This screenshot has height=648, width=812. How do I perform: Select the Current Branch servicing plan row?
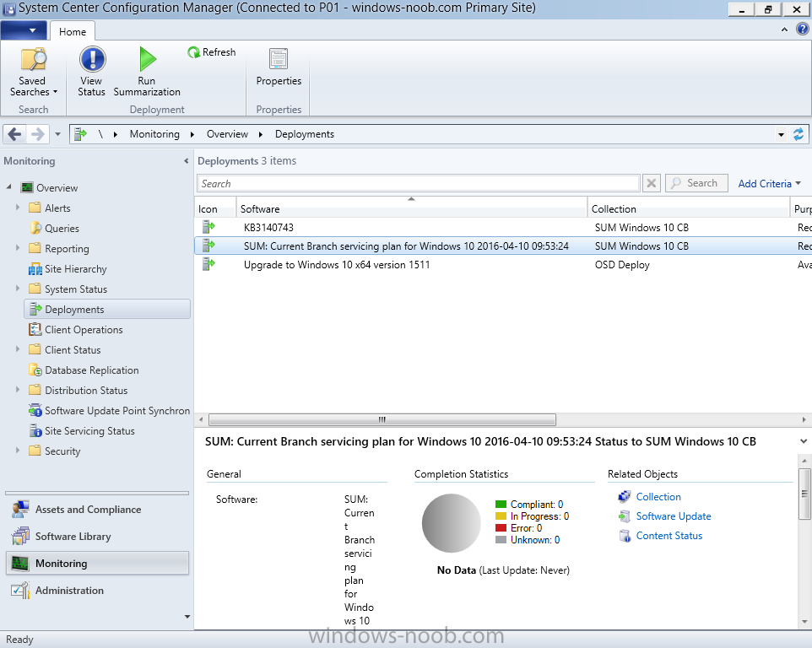coord(503,246)
